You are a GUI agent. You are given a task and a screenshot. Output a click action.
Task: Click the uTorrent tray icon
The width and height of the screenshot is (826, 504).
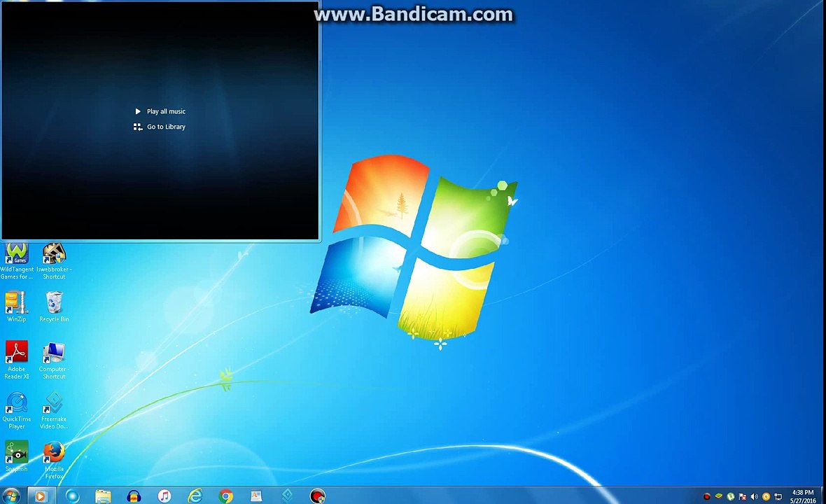click(731, 496)
